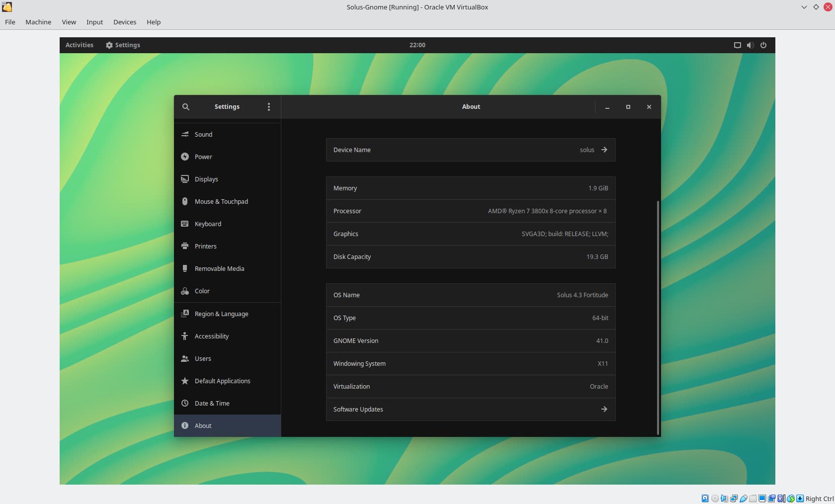Minimize the GNOME Settings window

coord(607,107)
